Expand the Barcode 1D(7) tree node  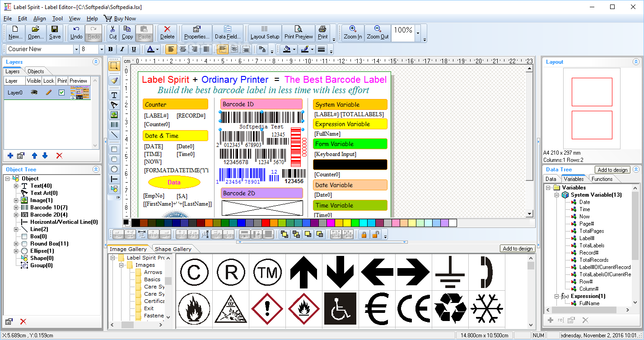16,208
